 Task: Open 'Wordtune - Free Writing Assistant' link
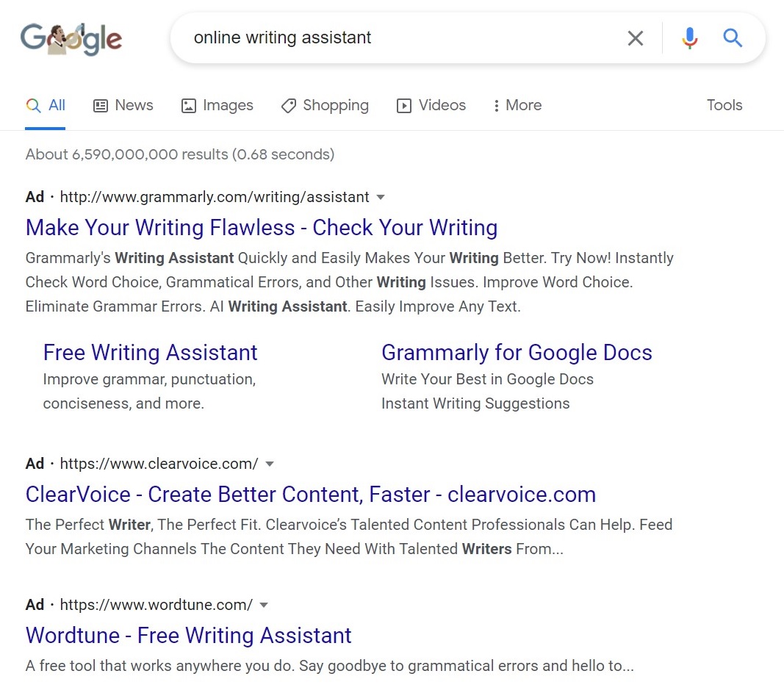click(x=189, y=636)
